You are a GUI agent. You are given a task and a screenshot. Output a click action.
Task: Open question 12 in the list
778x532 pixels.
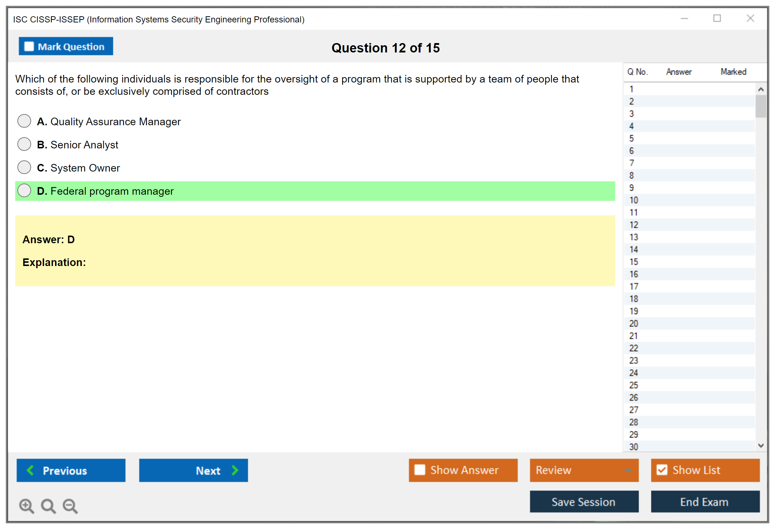[634, 225]
